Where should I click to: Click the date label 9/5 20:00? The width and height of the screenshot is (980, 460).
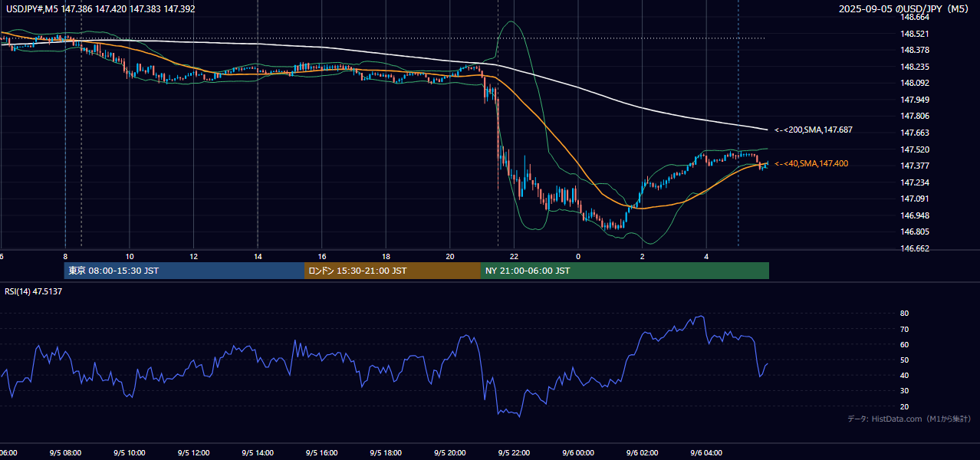pos(450,453)
